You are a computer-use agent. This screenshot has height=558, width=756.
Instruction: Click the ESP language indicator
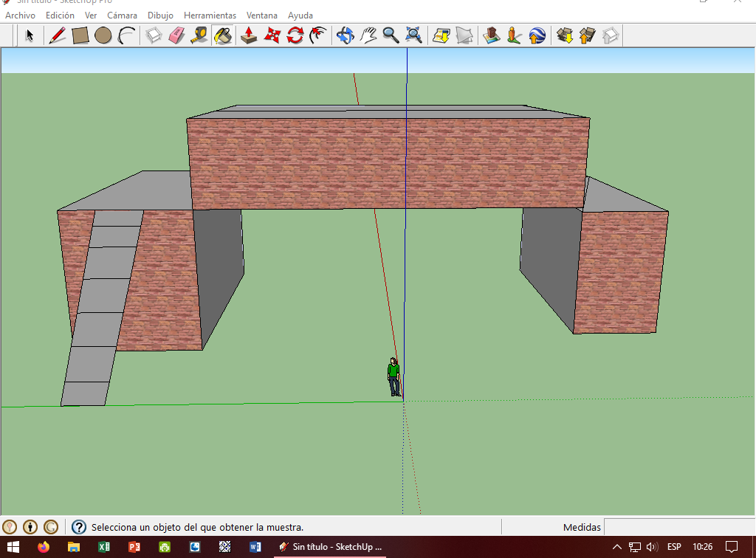pyautogui.click(x=674, y=547)
